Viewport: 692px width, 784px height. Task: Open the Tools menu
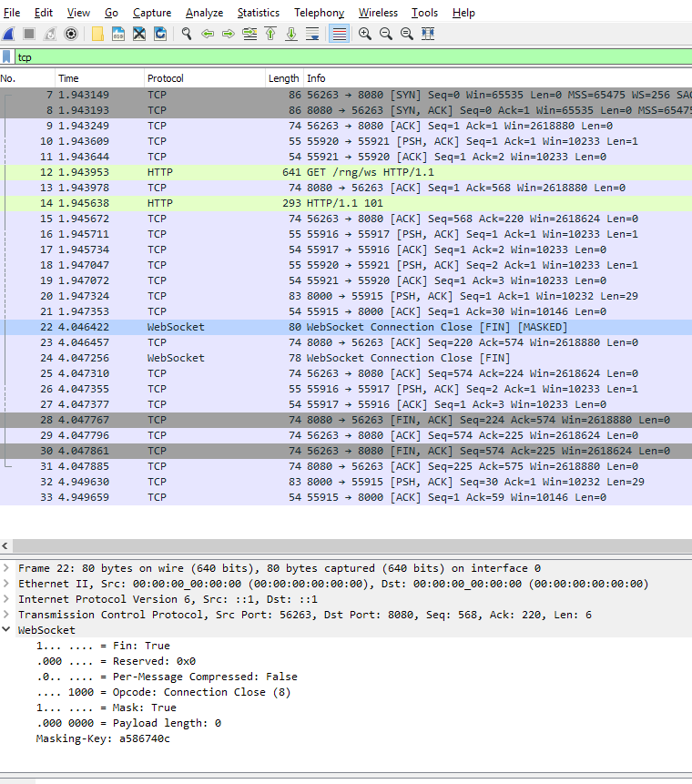424,13
